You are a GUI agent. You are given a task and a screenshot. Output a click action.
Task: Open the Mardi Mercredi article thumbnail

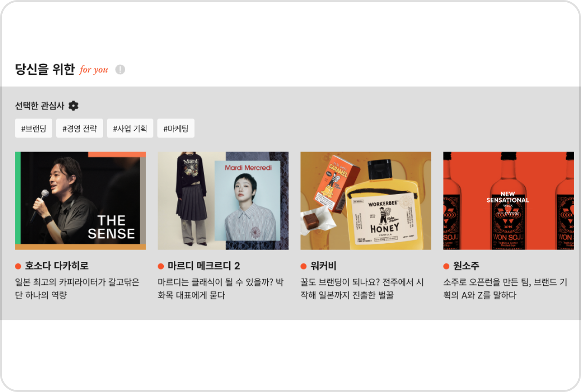[x=223, y=201]
